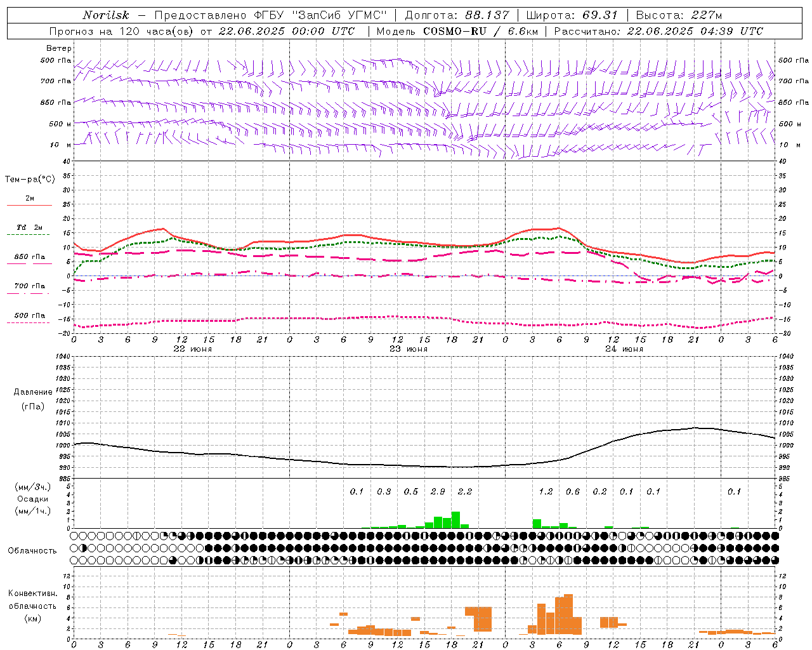This screenshot has height=650, width=812.
Task: Click the 'Norilsk' station name in the header
Action: coord(105,15)
